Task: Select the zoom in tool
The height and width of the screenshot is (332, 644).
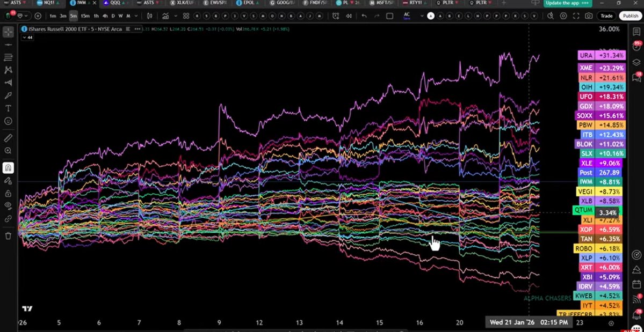Action: [x=8, y=151]
